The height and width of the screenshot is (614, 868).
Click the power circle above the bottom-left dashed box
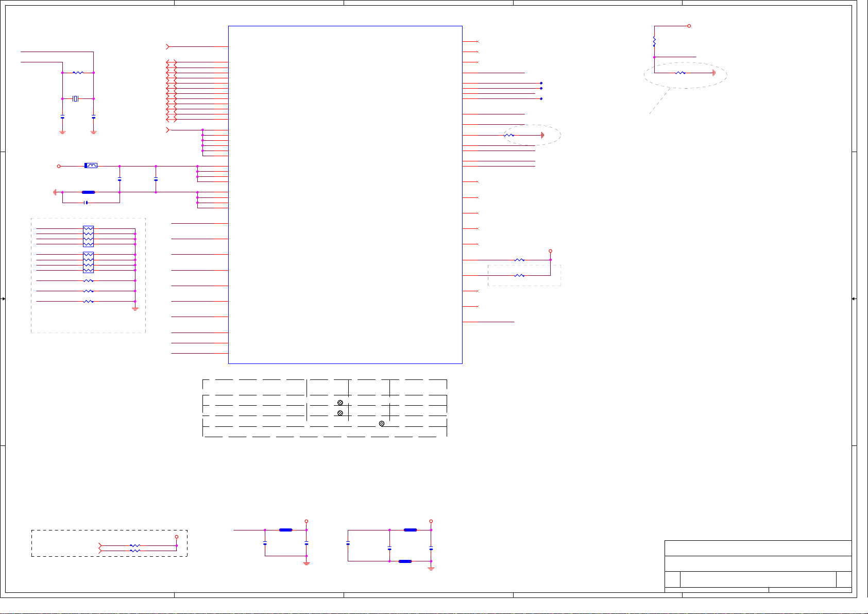(x=177, y=537)
